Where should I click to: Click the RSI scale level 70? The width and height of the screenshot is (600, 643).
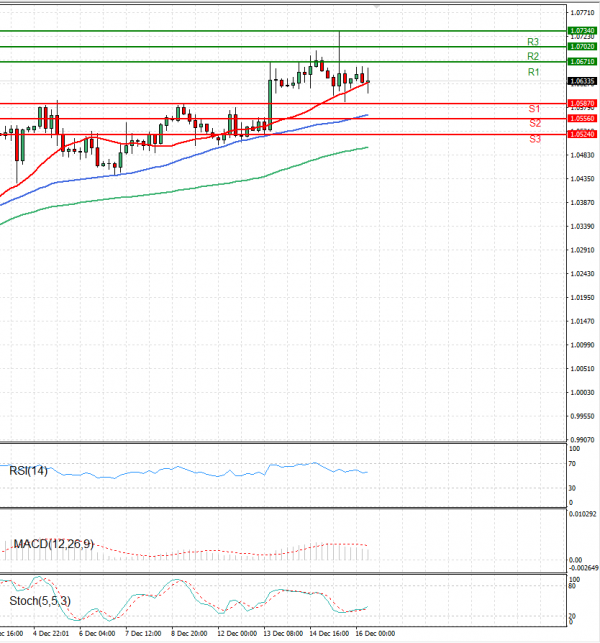(572, 464)
